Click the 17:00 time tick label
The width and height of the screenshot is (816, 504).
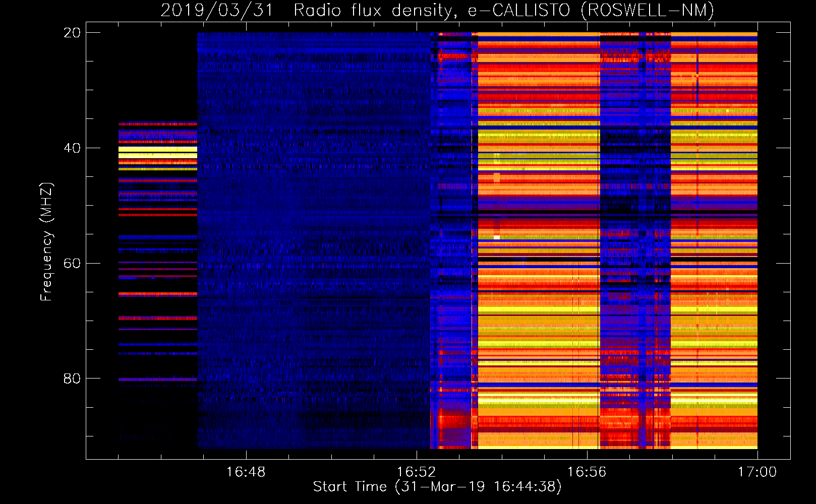pyautogui.click(x=757, y=472)
